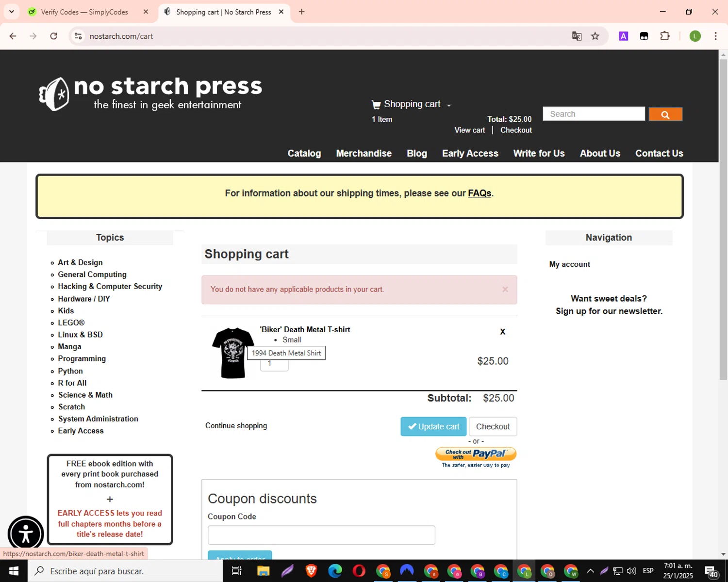Image resolution: width=728 pixels, height=582 pixels.
Task: Open the Merchandise menu
Action: point(364,153)
